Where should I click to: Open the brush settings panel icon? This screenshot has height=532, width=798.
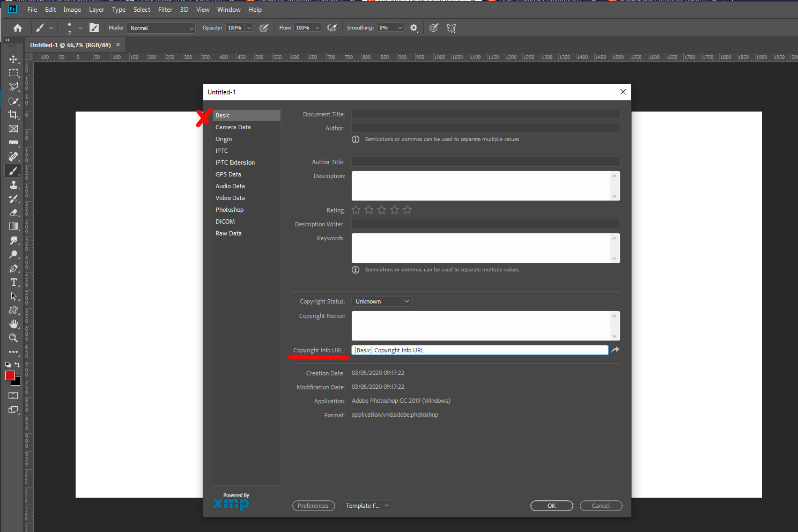(x=94, y=28)
